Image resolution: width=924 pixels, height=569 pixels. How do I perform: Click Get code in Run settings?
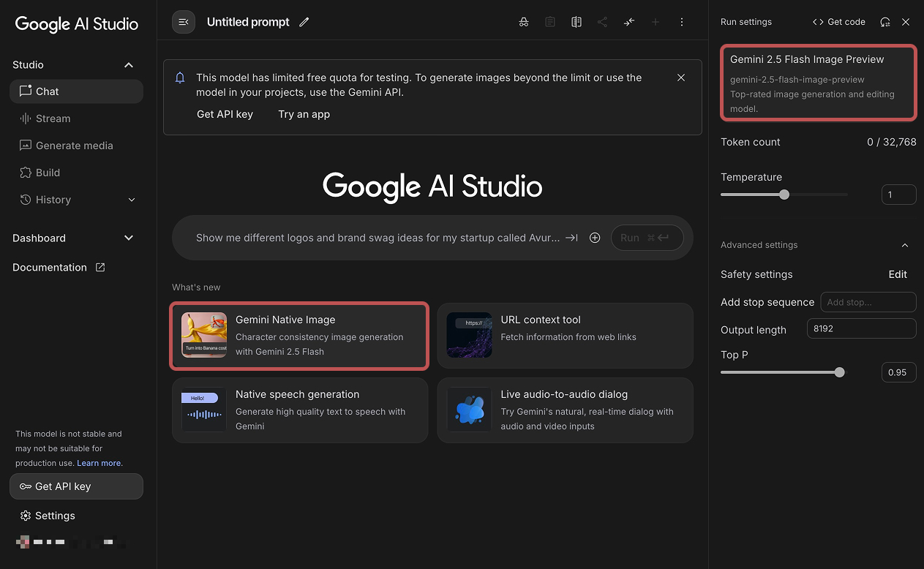(x=838, y=22)
